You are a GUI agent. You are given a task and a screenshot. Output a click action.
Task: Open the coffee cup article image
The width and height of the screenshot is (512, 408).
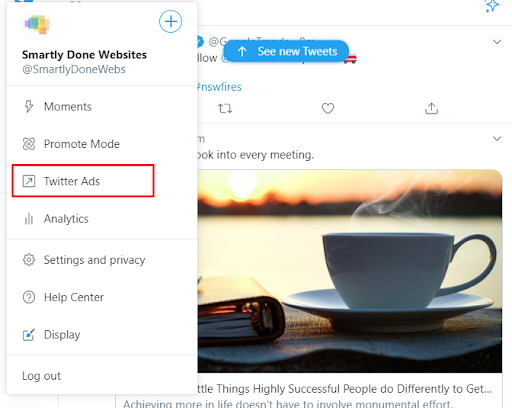point(350,271)
